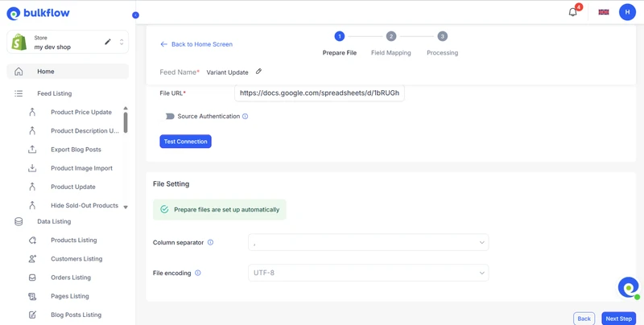The height and width of the screenshot is (325, 644).
Task: Change language via the UK flag
Action: (604, 12)
